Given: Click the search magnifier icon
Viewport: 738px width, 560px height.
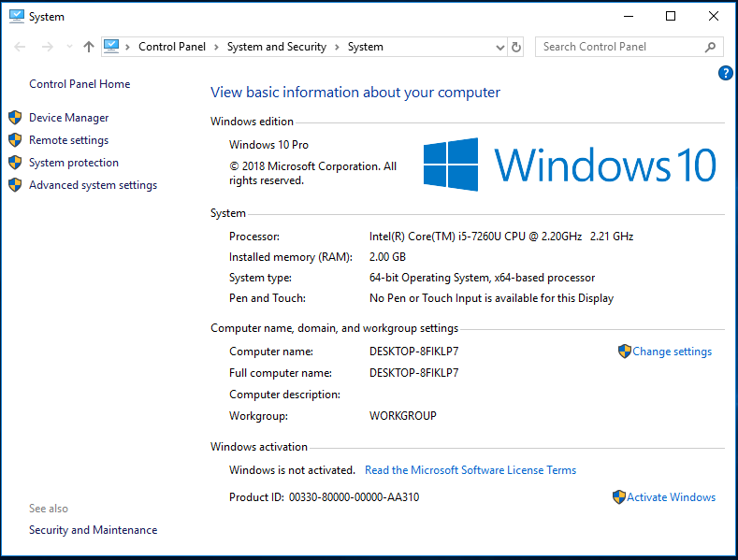Looking at the screenshot, I should [x=711, y=47].
